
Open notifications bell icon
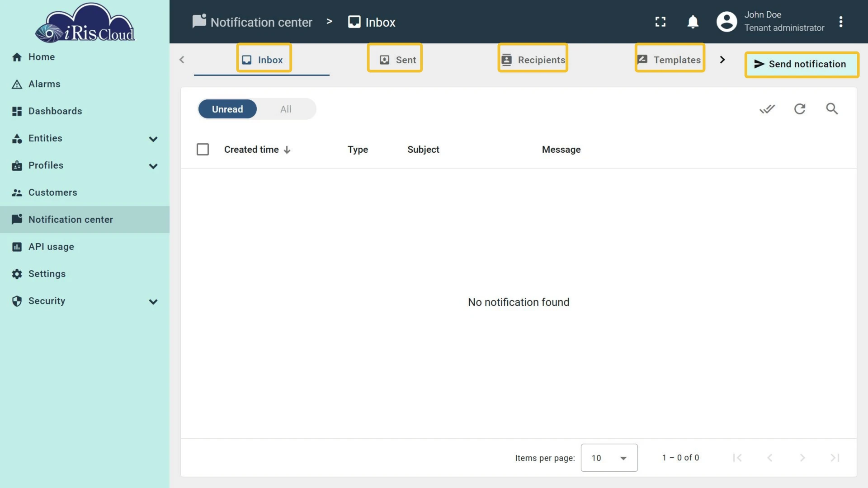point(693,22)
